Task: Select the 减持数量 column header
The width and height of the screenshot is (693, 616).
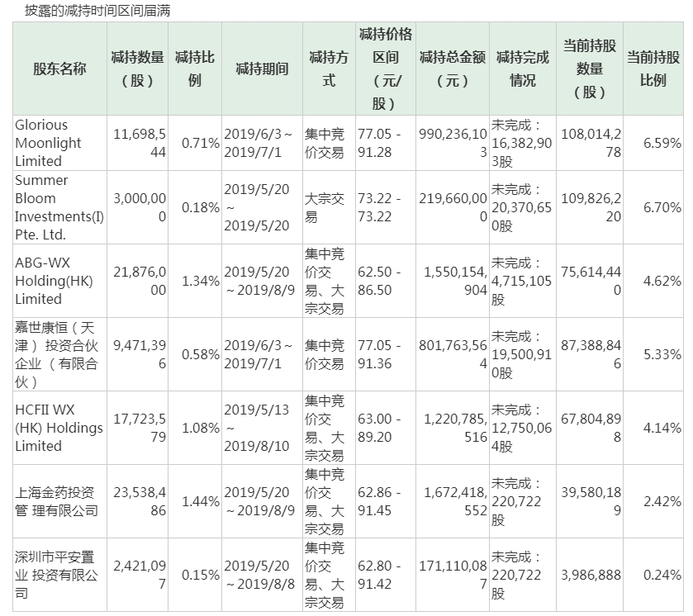Action: click(x=137, y=69)
